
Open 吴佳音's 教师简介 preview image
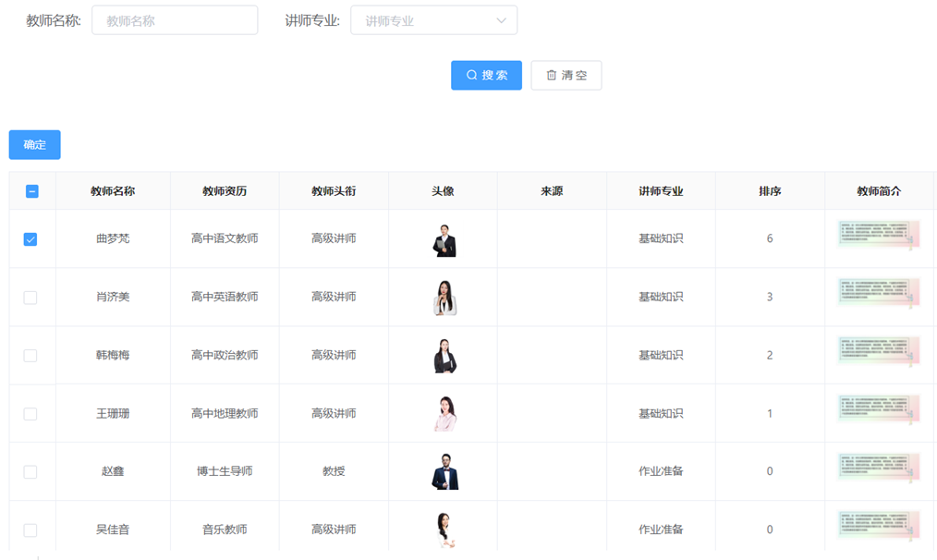(879, 528)
